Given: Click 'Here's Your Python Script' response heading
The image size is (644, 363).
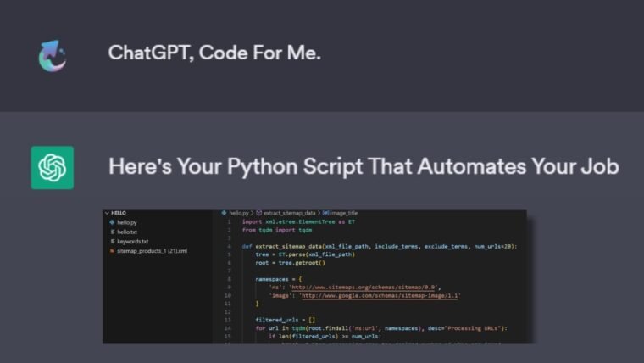Looking at the screenshot, I should click(364, 167).
